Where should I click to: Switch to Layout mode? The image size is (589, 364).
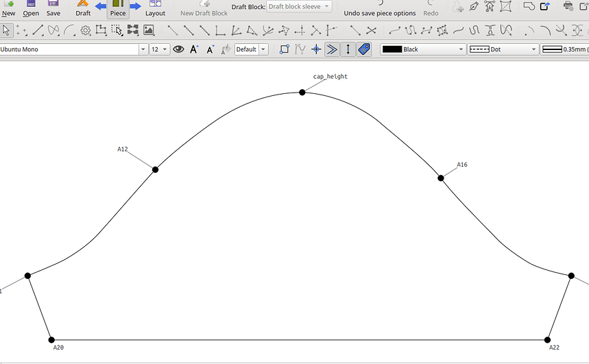pyautogui.click(x=155, y=9)
